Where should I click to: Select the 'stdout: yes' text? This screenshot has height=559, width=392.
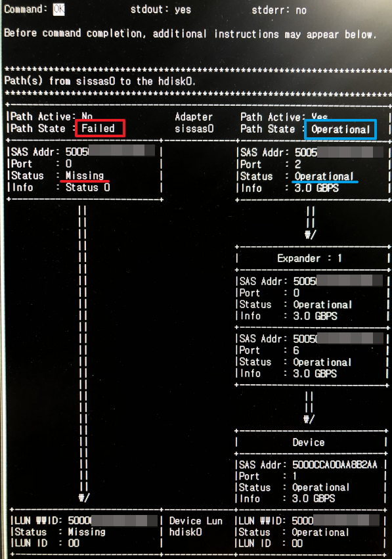pyautogui.click(x=161, y=10)
